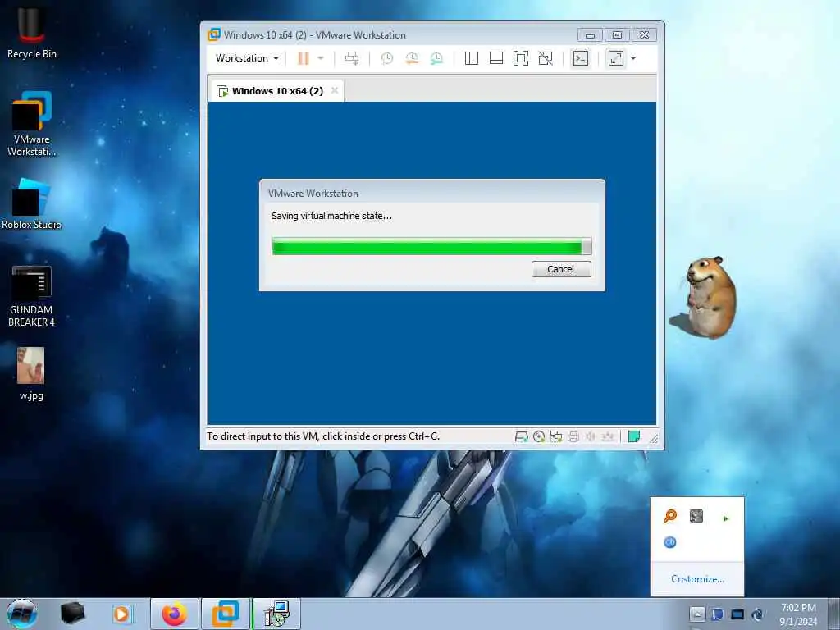
Task: Open the Customize... notification icons link
Action: [697, 578]
